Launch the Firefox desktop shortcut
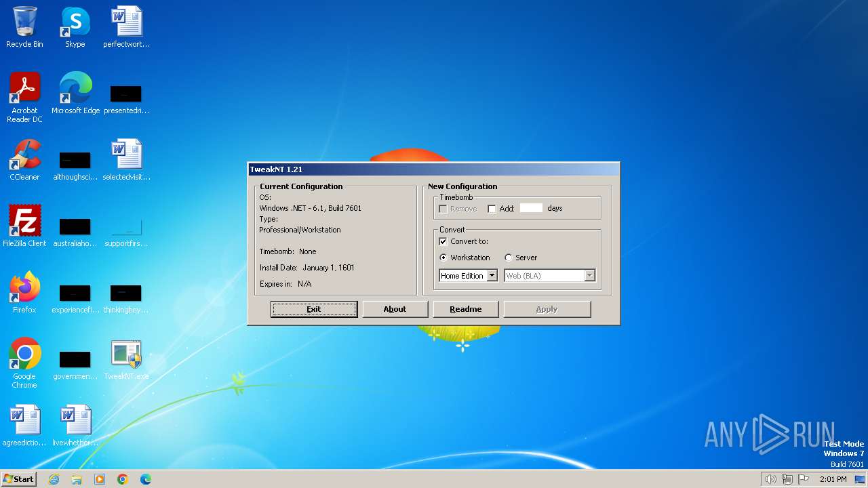 click(24, 293)
